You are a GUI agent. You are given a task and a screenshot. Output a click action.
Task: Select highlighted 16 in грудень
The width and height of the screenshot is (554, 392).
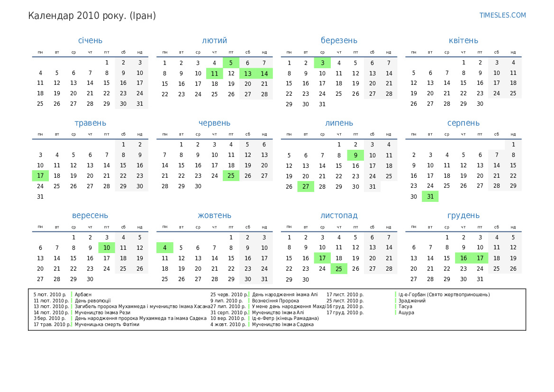(x=463, y=258)
